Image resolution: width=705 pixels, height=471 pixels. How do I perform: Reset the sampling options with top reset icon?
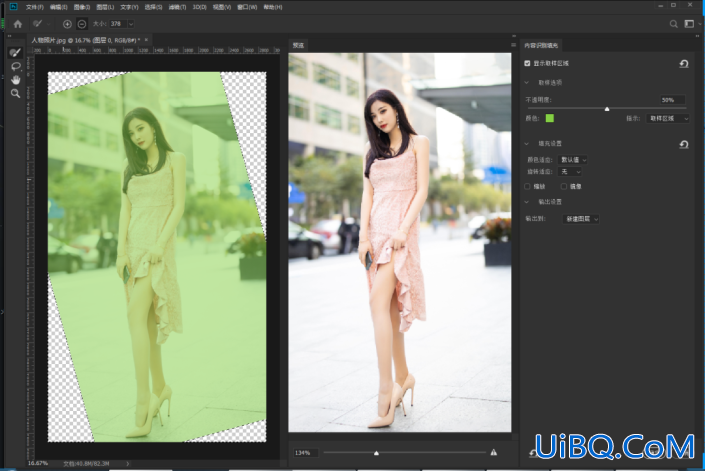coord(684,64)
